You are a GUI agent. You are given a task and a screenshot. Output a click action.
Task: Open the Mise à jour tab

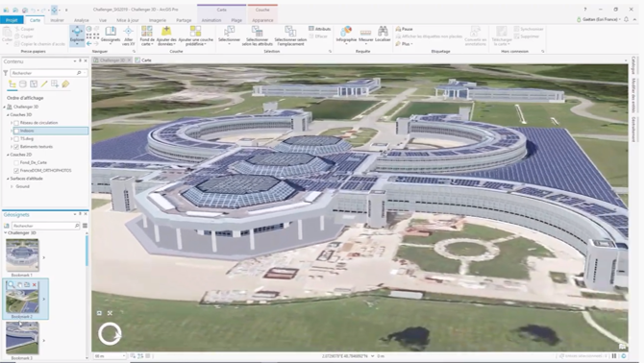(x=127, y=20)
